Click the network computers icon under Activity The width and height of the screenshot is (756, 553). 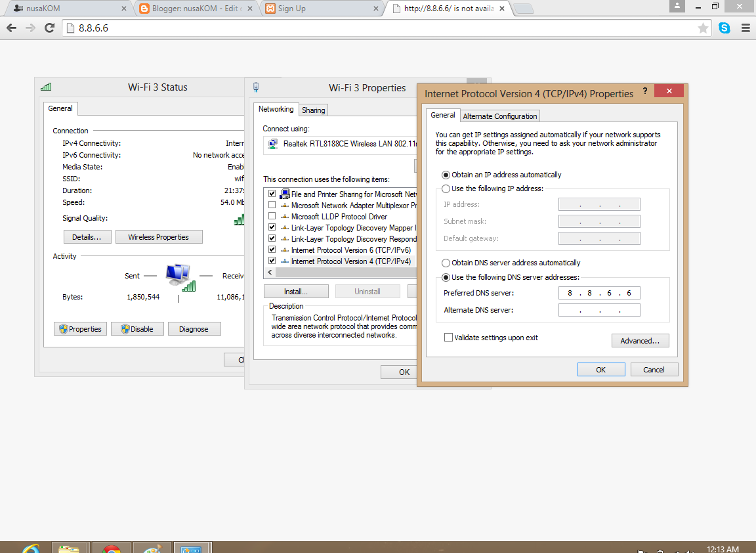180,277
